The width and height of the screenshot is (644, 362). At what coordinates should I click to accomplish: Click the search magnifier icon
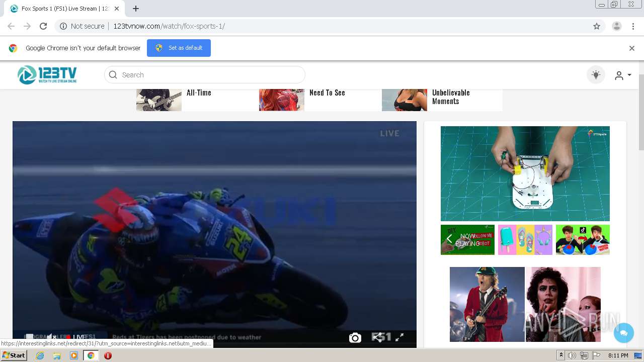(x=113, y=75)
